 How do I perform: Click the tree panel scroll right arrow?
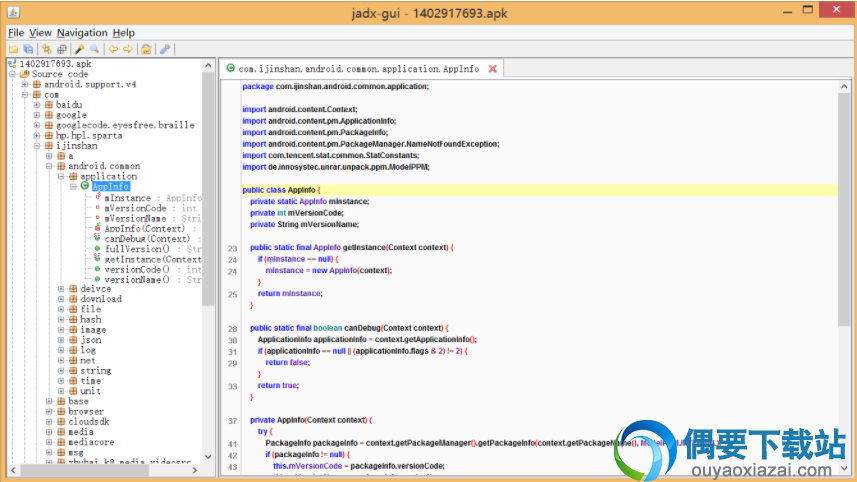pyautogui.click(x=195, y=470)
